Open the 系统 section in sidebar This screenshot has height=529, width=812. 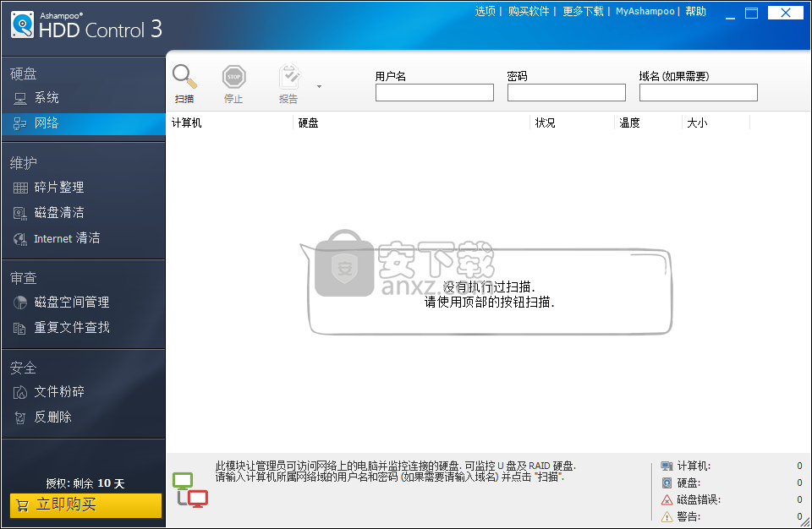pos(84,98)
